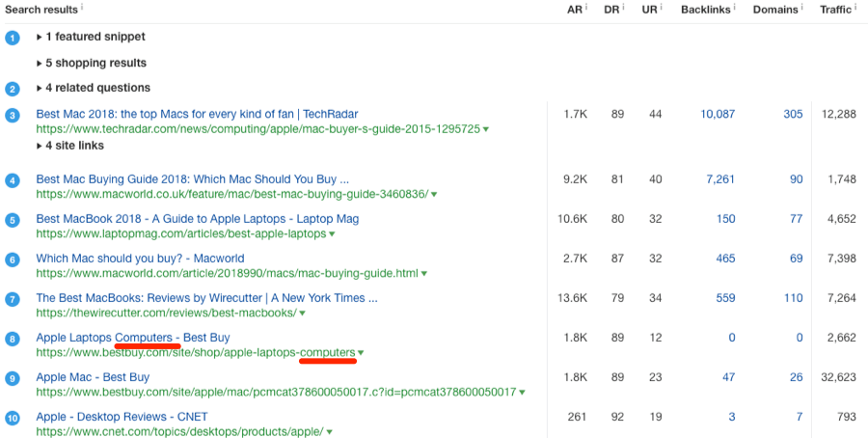The height and width of the screenshot is (438, 868).
Task: Click the laptopmag.com green URL
Action: (181, 233)
